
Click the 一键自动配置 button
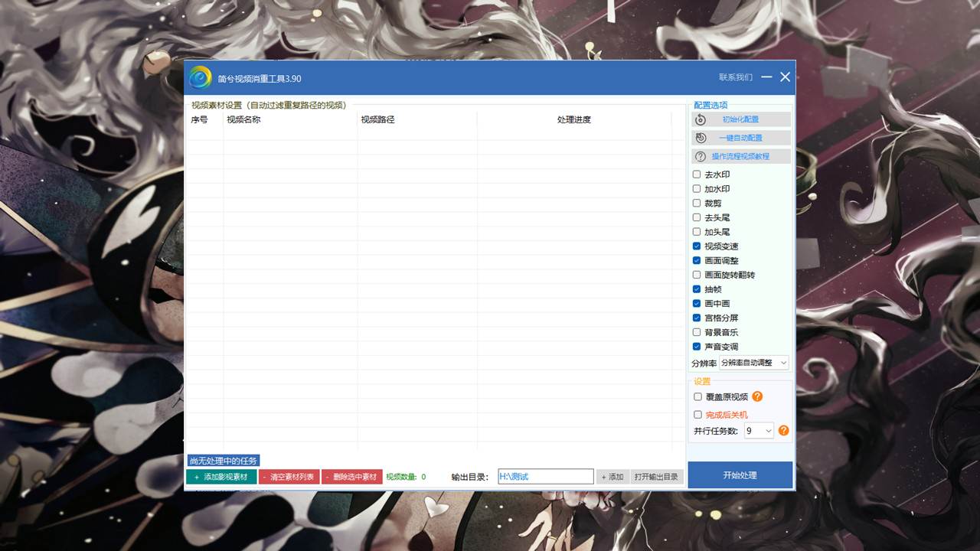[741, 138]
